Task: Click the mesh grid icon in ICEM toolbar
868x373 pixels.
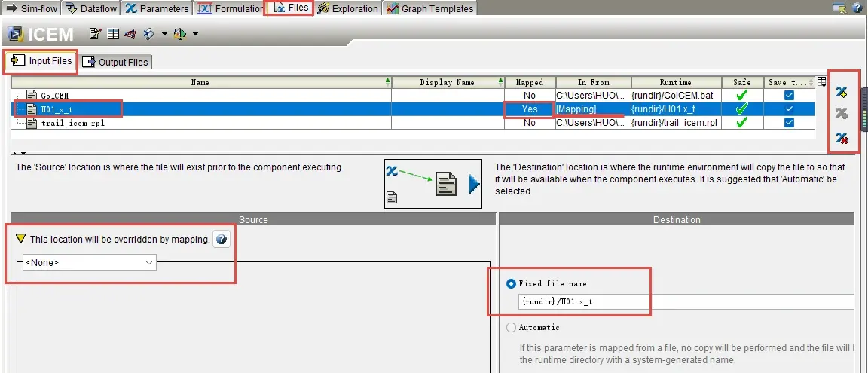Action: [130, 35]
